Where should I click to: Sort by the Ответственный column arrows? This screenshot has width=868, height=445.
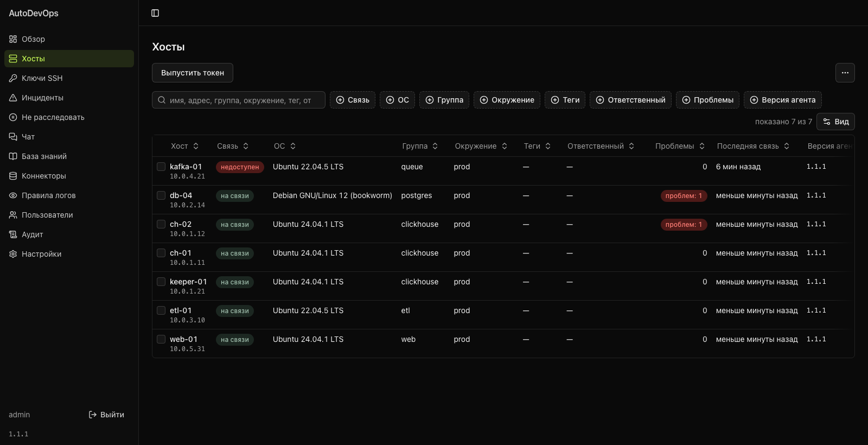click(x=631, y=146)
